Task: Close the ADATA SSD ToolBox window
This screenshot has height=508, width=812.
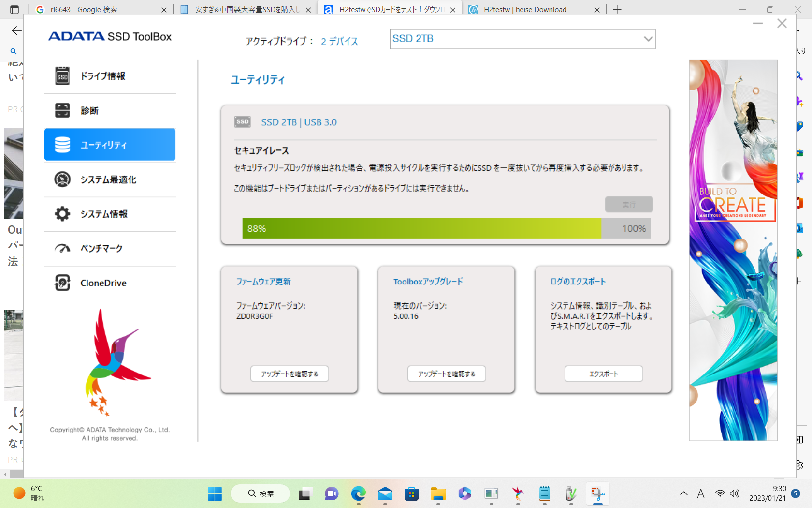Action: [x=782, y=23]
